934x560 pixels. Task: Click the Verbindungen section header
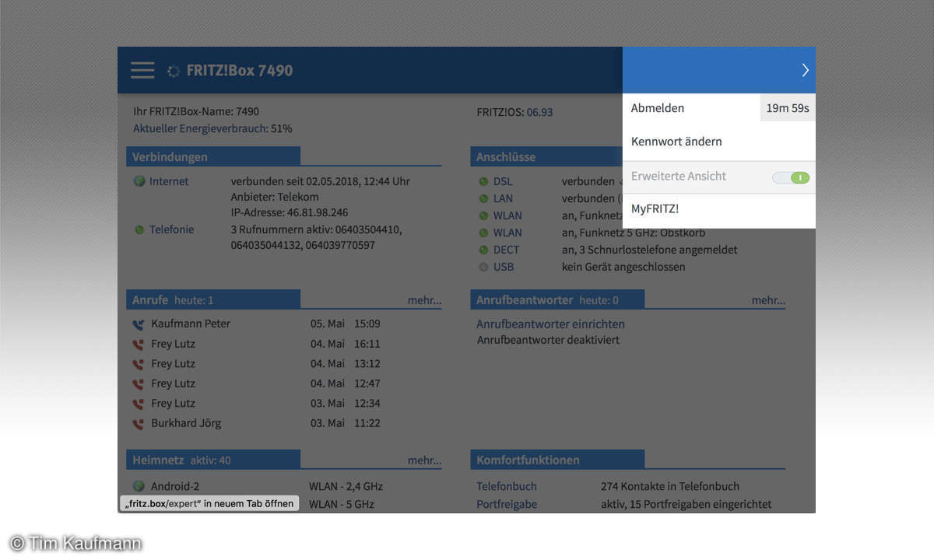coord(213,156)
